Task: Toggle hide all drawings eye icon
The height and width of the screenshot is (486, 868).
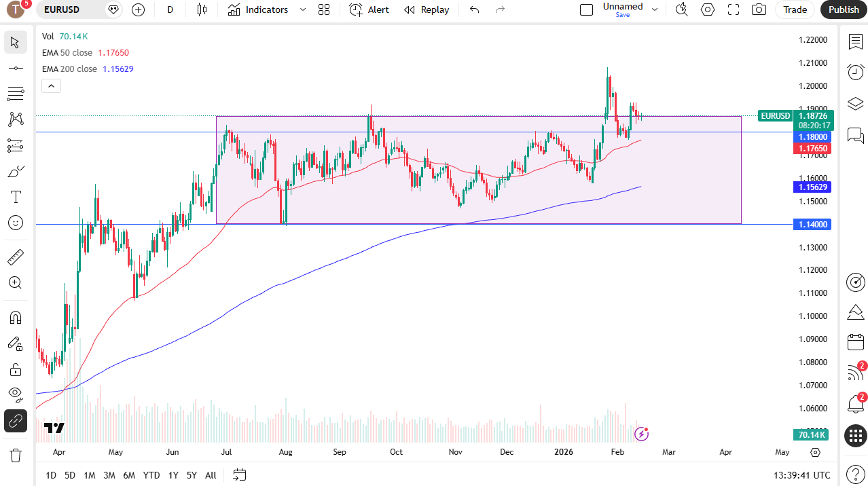Action: coord(16,395)
